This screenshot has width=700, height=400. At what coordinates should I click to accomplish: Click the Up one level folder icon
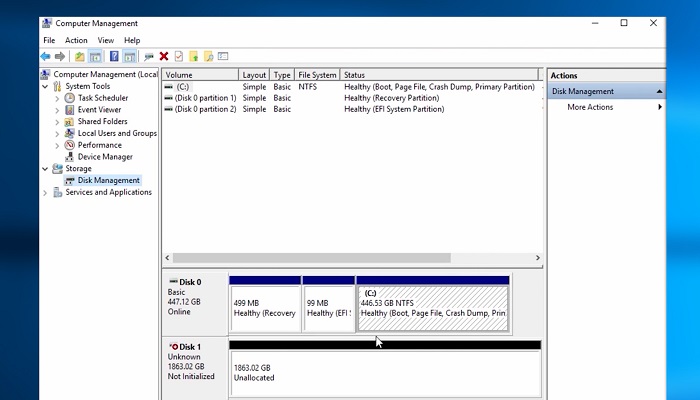tap(79, 57)
